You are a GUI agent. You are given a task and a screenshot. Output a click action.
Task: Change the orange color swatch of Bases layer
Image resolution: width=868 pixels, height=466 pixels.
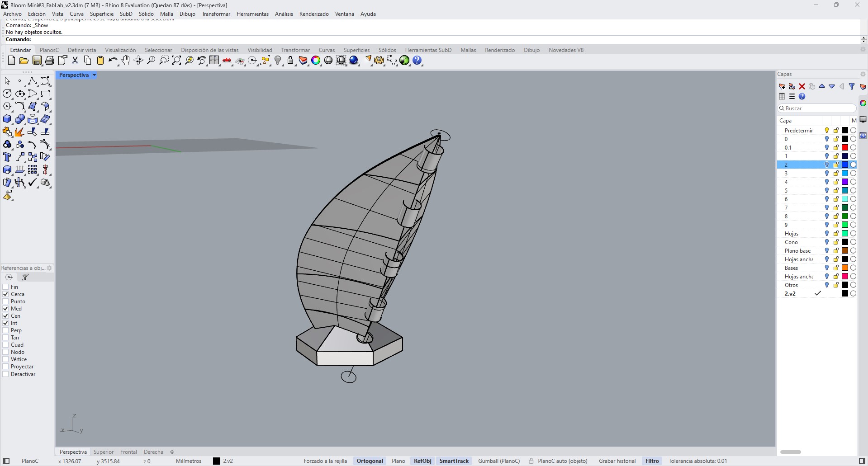pos(844,268)
